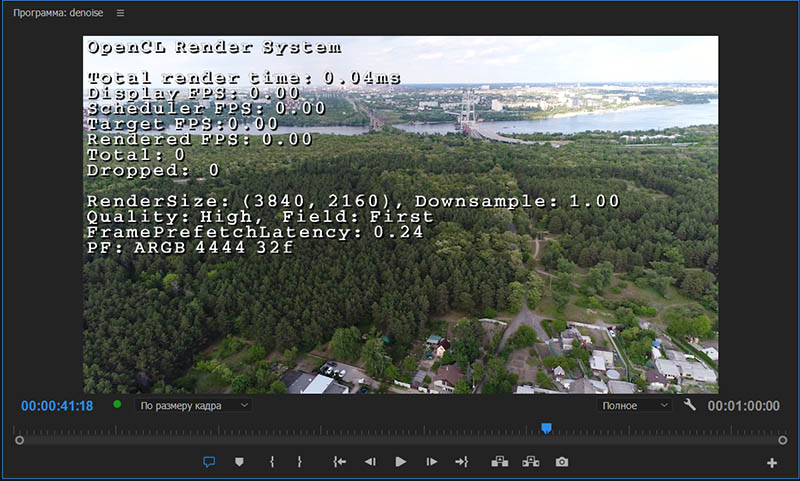Play the sequence
Screen dimensions: 800x481
[401, 462]
